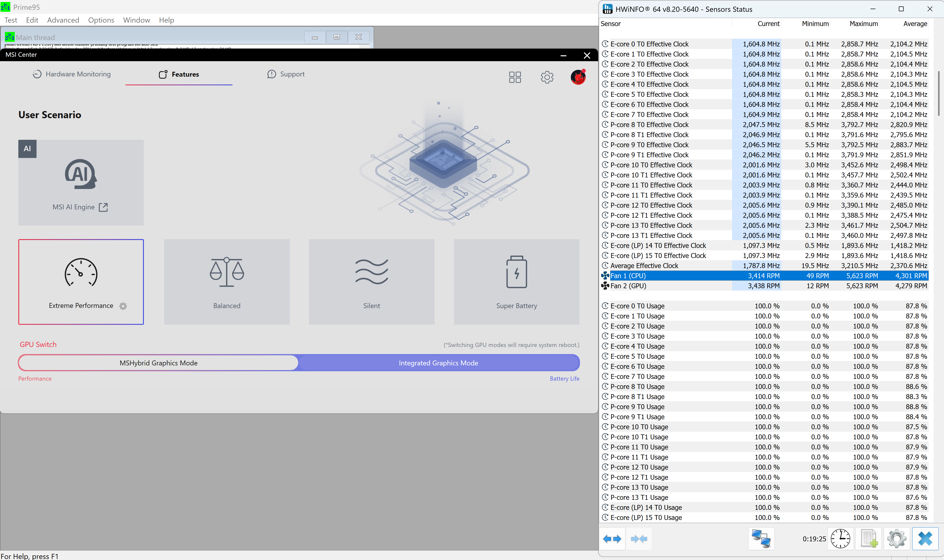Open Prime95 Edit menu
The height and width of the screenshot is (560, 944).
[32, 20]
